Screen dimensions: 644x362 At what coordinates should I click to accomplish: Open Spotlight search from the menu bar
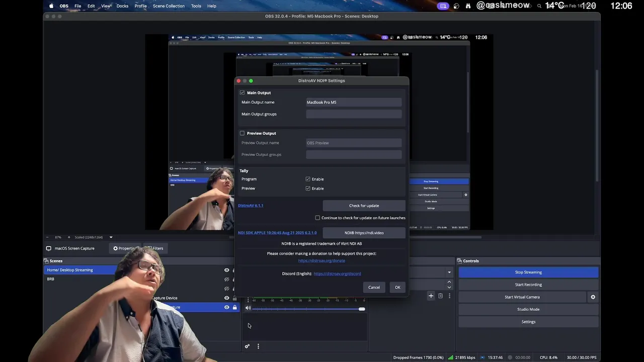click(x=539, y=6)
